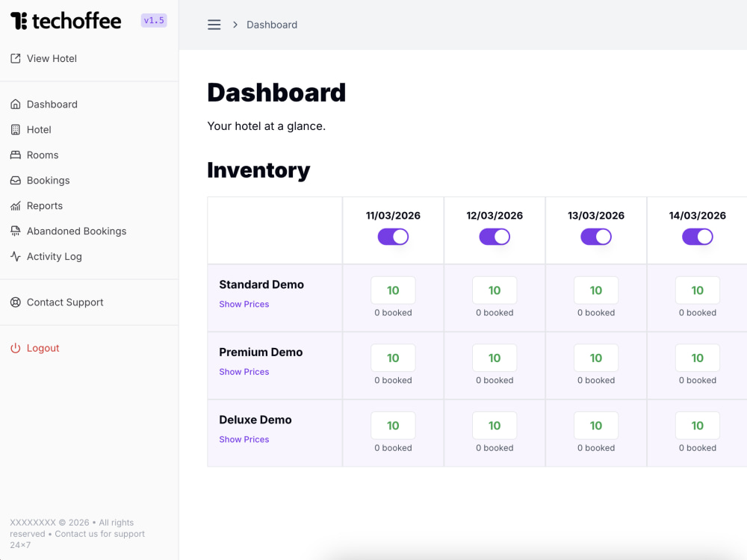Click the Activity Log pulse icon
This screenshot has height=560, width=747.
click(16, 256)
